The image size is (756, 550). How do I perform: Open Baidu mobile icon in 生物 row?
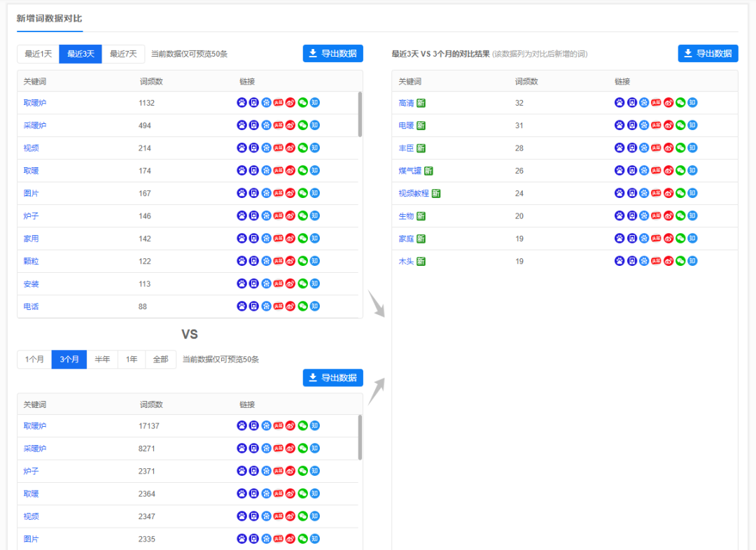(631, 216)
